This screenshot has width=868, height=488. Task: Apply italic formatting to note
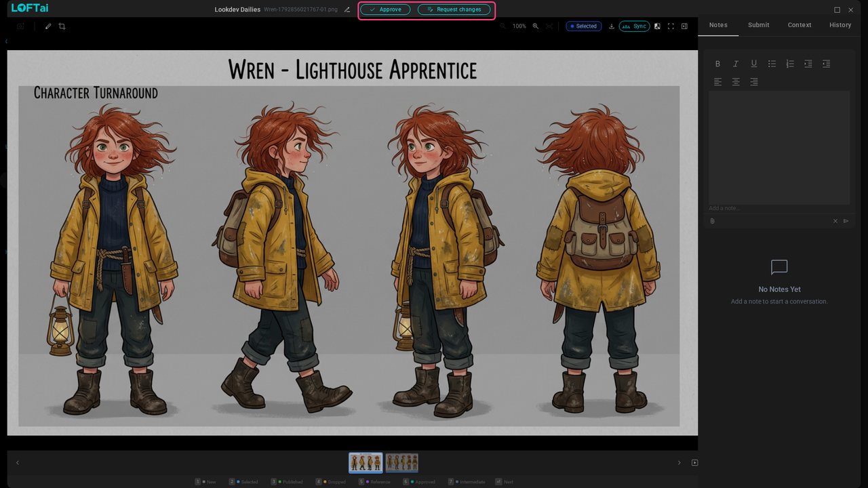click(x=736, y=64)
